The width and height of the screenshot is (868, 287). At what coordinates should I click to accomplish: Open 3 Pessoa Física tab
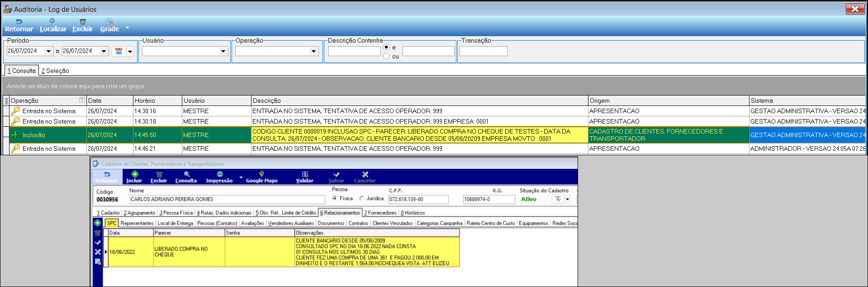[176, 213]
